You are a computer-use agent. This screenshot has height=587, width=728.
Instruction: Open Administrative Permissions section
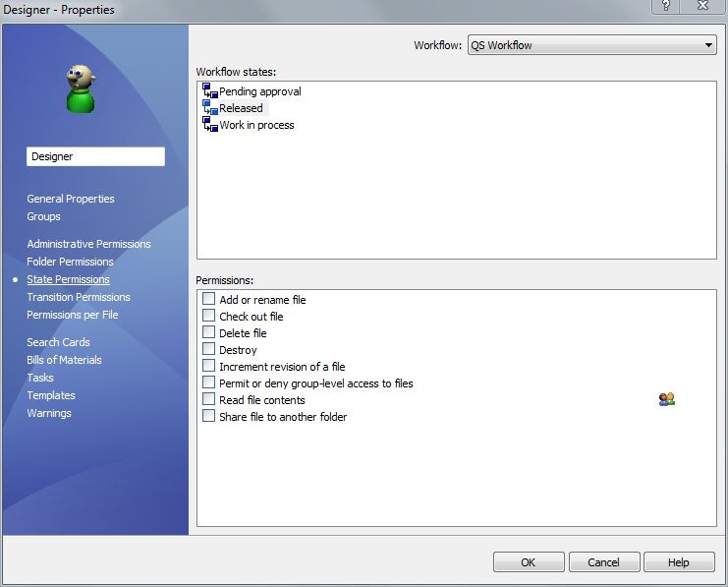pyautogui.click(x=88, y=244)
